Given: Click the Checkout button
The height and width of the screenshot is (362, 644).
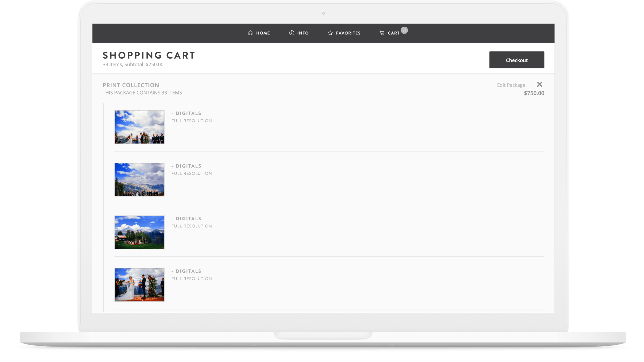Looking at the screenshot, I should tap(517, 60).
